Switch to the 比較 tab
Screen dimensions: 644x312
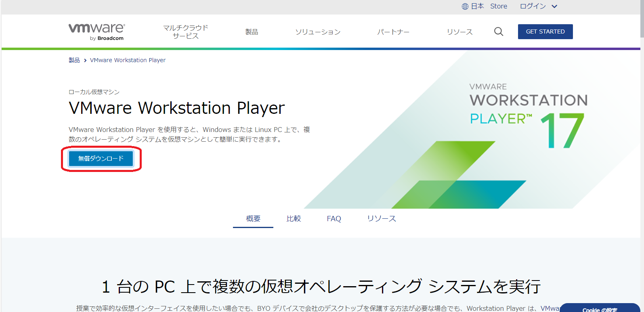(x=294, y=219)
